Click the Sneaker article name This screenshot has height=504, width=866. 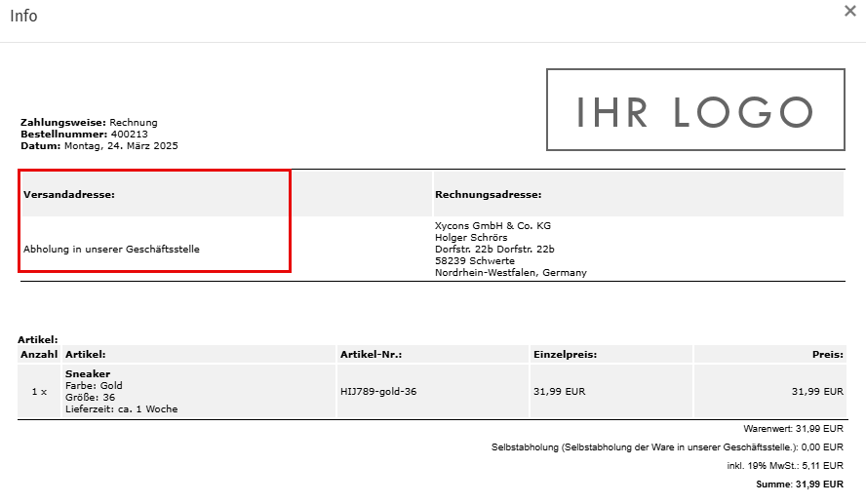pyautogui.click(x=88, y=374)
